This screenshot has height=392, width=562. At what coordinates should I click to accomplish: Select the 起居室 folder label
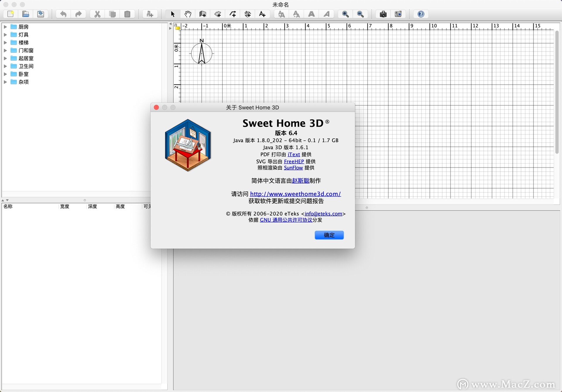click(x=26, y=58)
